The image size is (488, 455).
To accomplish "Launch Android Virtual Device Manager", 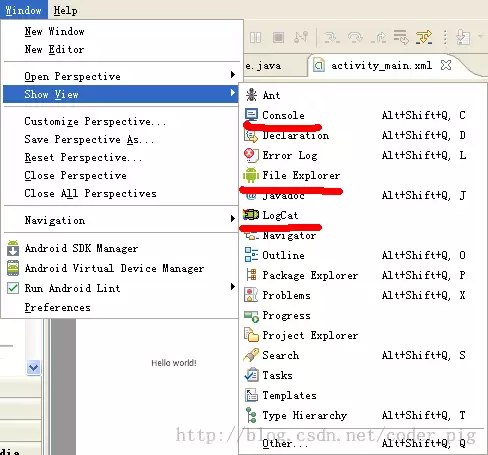I will point(114,268).
